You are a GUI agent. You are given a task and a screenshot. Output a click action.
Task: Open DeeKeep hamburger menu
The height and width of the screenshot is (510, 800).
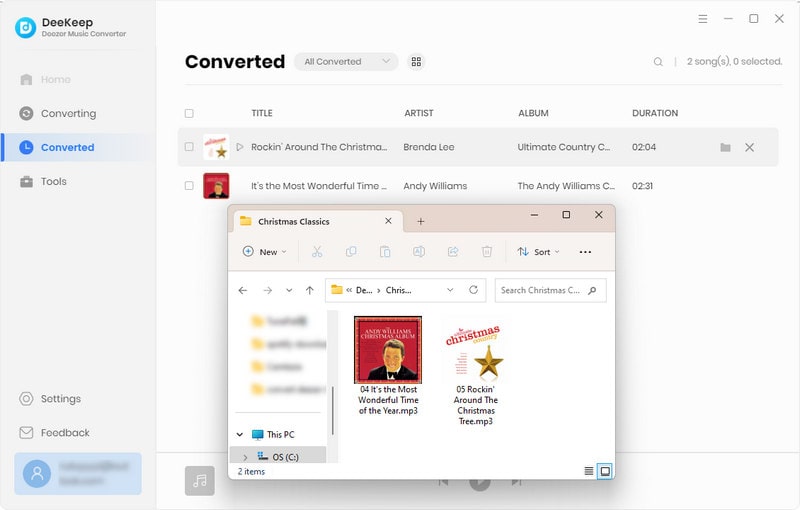tap(703, 19)
